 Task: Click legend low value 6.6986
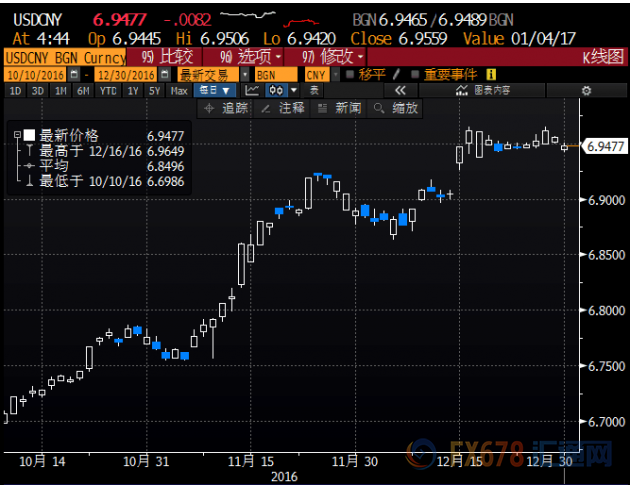(166, 182)
